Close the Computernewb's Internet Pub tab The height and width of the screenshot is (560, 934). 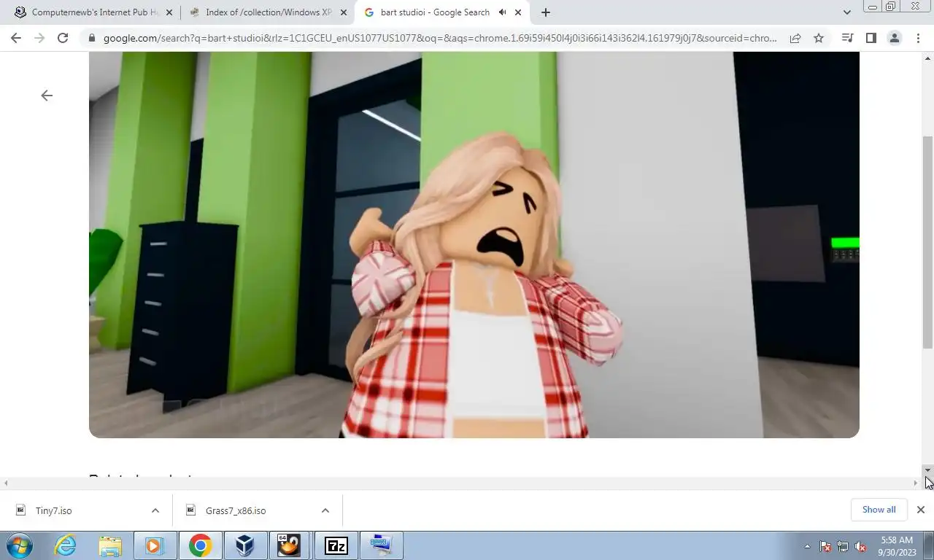click(x=169, y=12)
